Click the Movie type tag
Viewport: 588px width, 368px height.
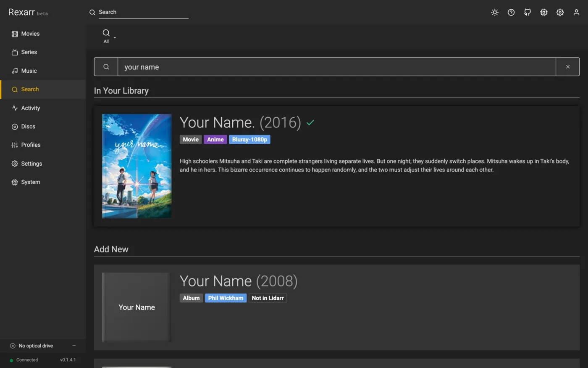coord(191,140)
